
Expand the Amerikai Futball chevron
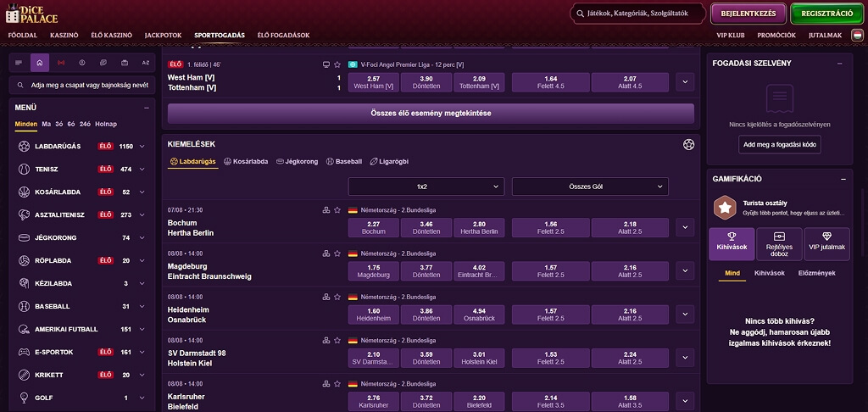pyautogui.click(x=142, y=329)
